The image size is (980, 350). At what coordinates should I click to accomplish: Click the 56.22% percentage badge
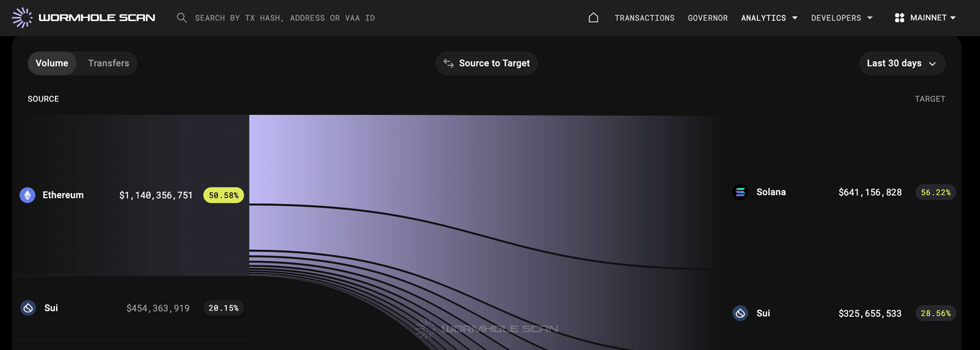(x=935, y=192)
